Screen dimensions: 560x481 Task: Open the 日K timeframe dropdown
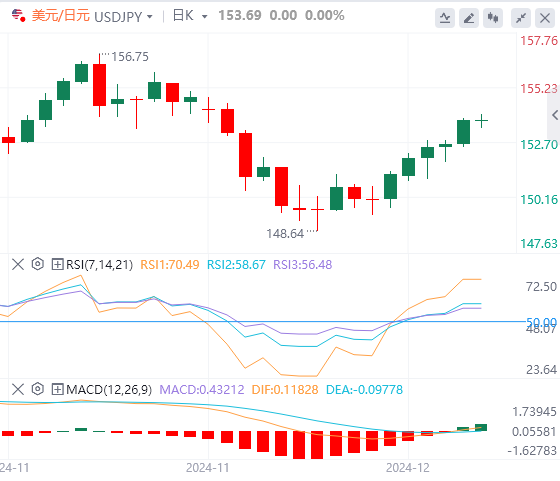tap(205, 17)
